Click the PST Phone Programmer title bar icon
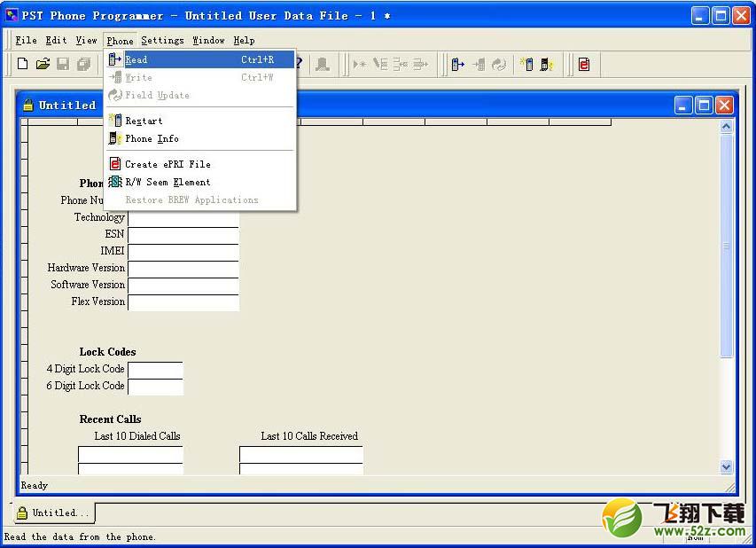Screen dimensions: 756x548 [x=12, y=15]
